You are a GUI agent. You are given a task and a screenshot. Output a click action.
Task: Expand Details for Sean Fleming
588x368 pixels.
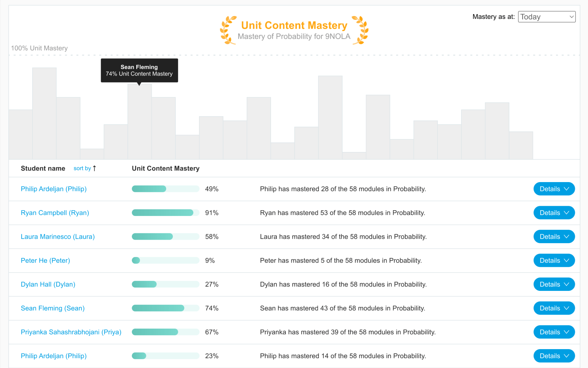[x=554, y=308]
